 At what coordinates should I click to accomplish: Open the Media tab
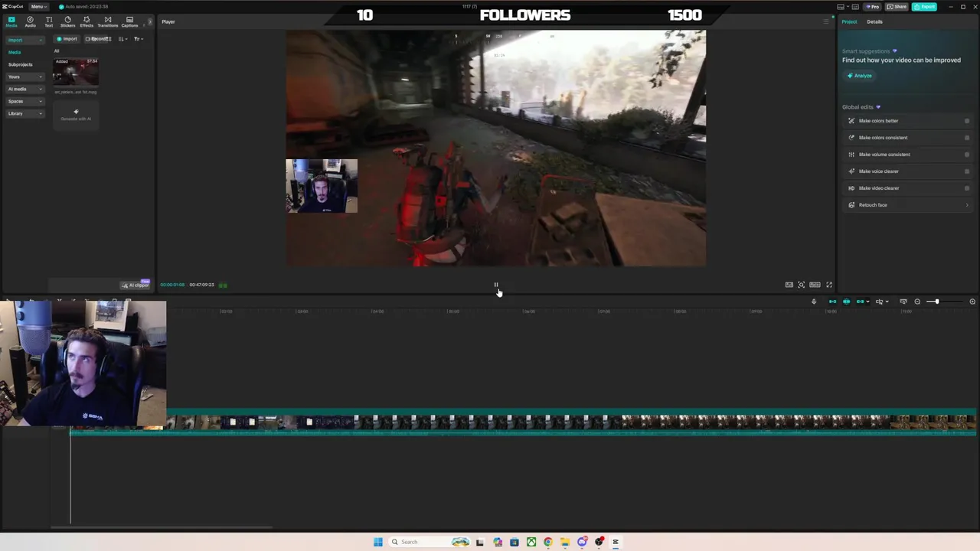[x=11, y=21]
